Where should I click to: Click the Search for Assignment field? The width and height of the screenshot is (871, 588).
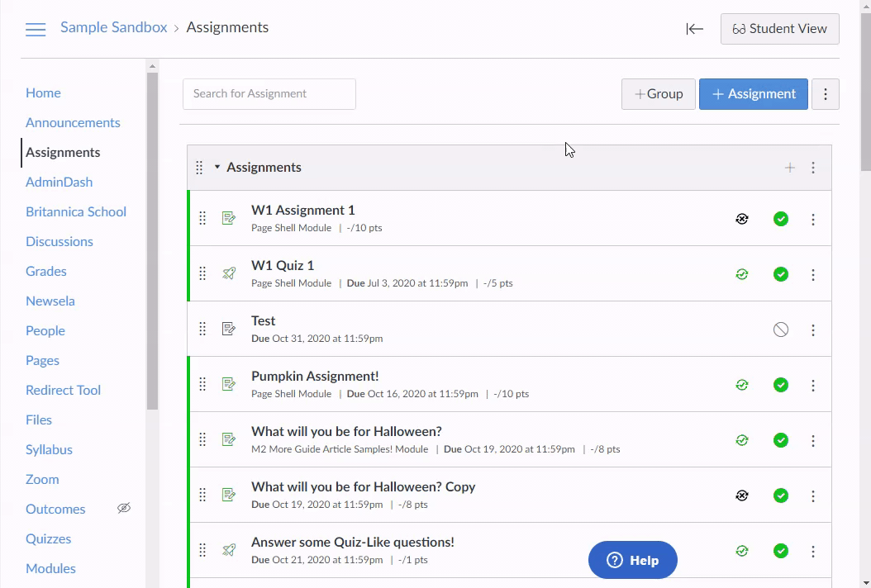click(x=269, y=94)
